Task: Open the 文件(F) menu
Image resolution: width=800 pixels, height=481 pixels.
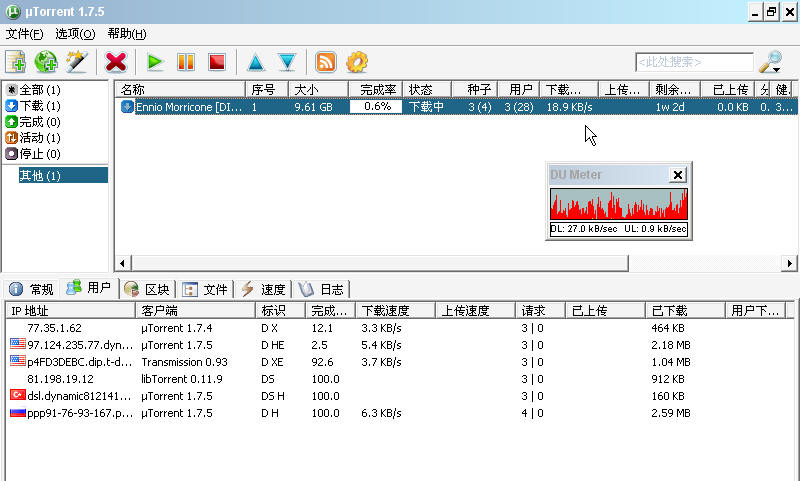Action: click(24, 34)
